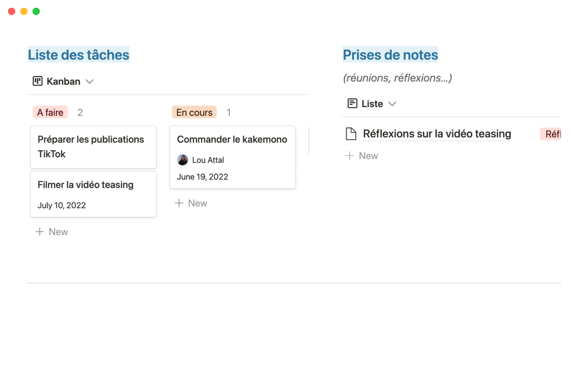Screen dimensions: 588x368
Task: Select the A faire status tag
Action: (50, 112)
